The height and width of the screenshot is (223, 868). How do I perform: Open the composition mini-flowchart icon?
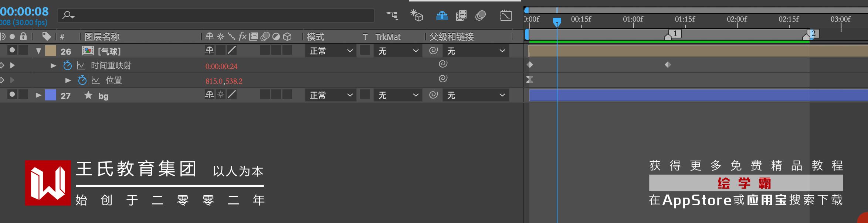coord(392,16)
